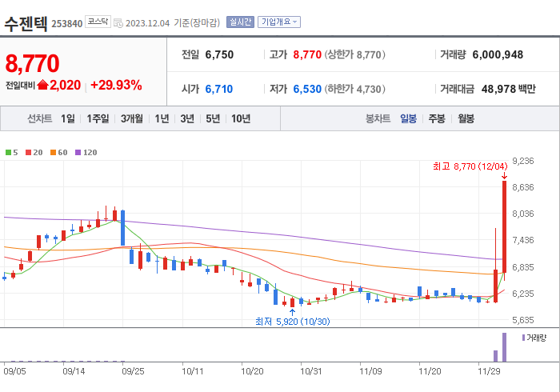Select the 1일 line chart tab
560x392 pixels.
pyautogui.click(x=68, y=118)
